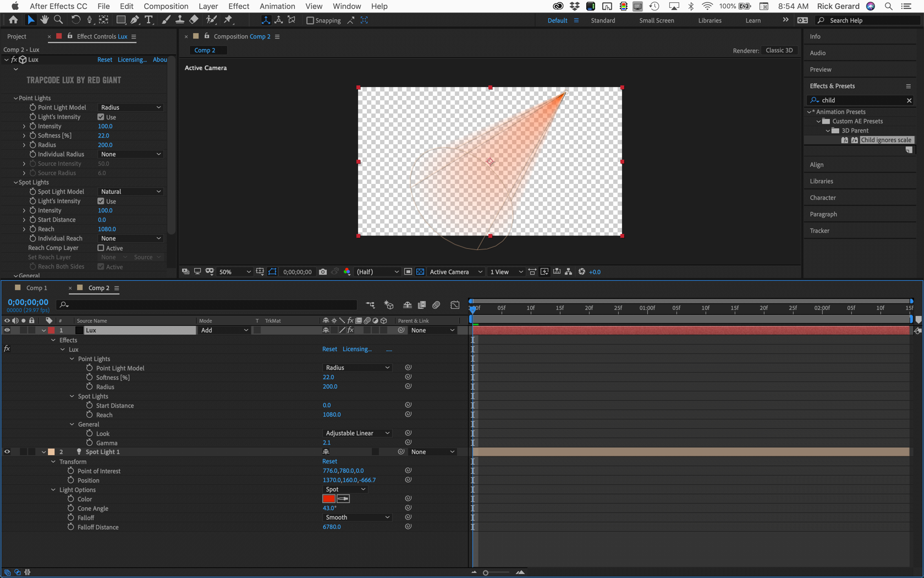Open the Composition menu

[x=166, y=6]
